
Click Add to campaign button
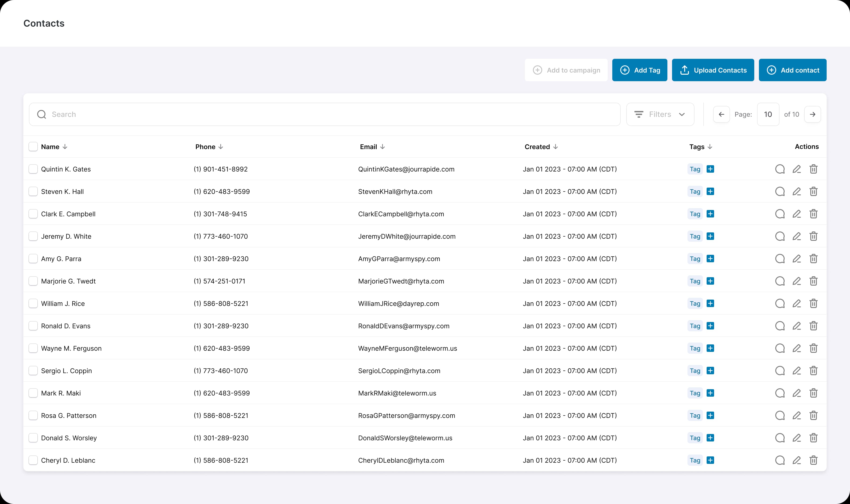point(566,70)
